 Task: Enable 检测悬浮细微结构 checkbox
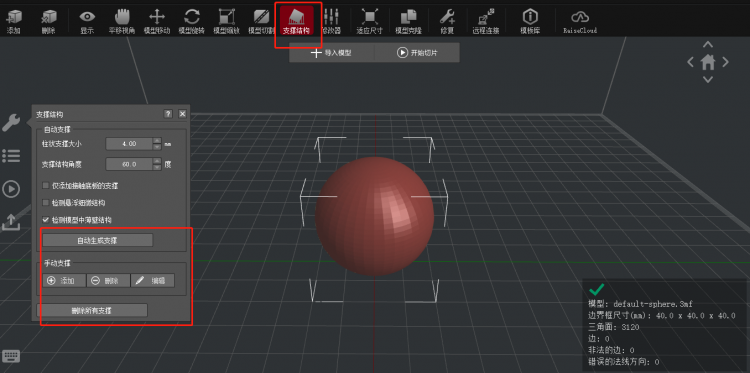[x=46, y=203]
